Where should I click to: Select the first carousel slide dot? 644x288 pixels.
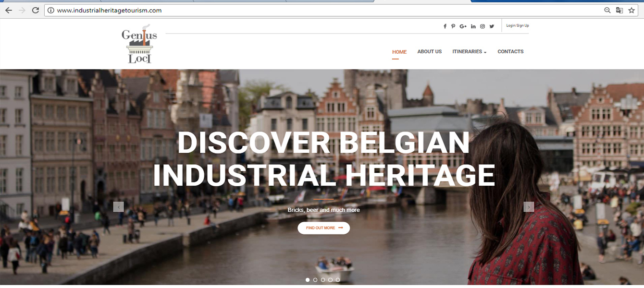click(x=308, y=280)
